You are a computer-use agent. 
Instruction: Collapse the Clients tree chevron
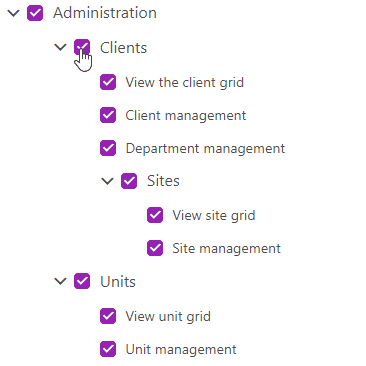[x=60, y=47]
